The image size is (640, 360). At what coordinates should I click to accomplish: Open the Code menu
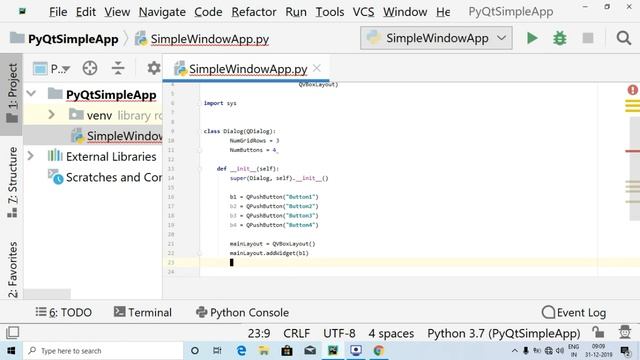[208, 12]
